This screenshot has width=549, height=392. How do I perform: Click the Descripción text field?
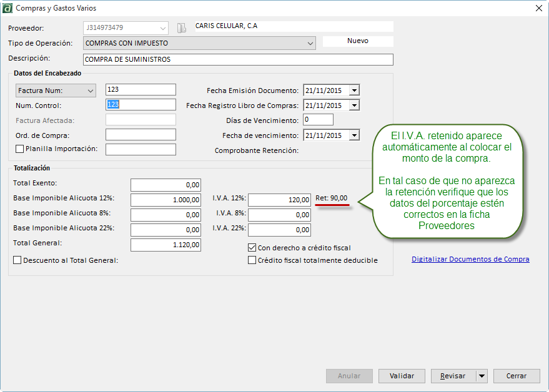coord(238,59)
